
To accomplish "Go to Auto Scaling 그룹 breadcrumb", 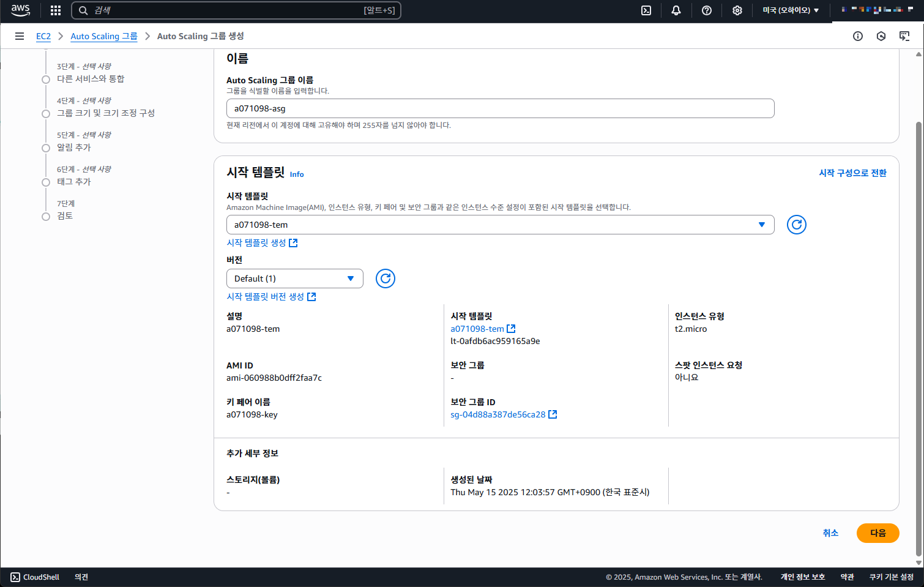I will point(104,36).
